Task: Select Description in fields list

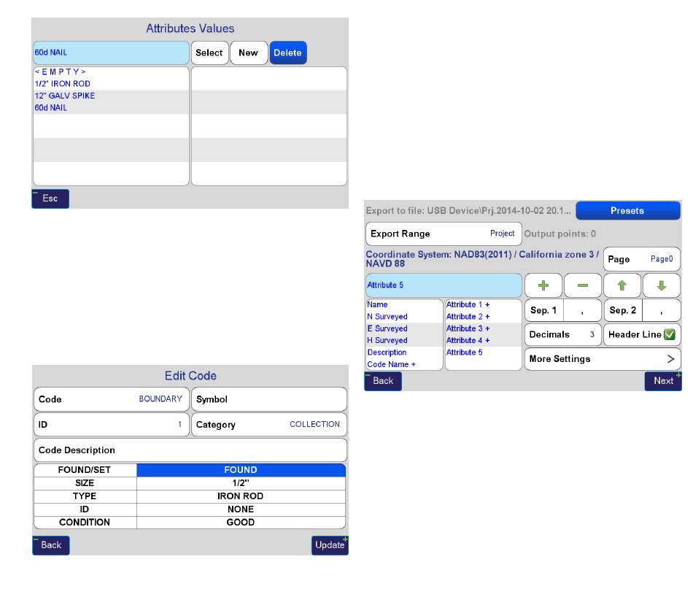Action: tap(404, 353)
